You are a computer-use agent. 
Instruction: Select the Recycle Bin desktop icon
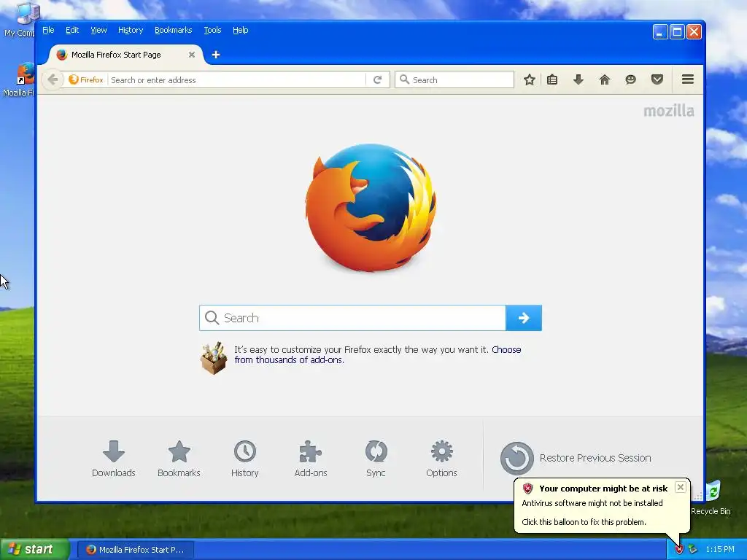click(711, 498)
